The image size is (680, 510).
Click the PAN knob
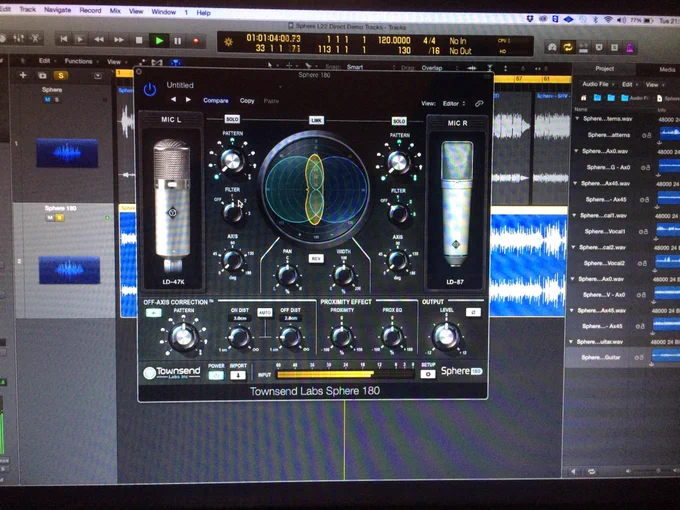point(287,275)
